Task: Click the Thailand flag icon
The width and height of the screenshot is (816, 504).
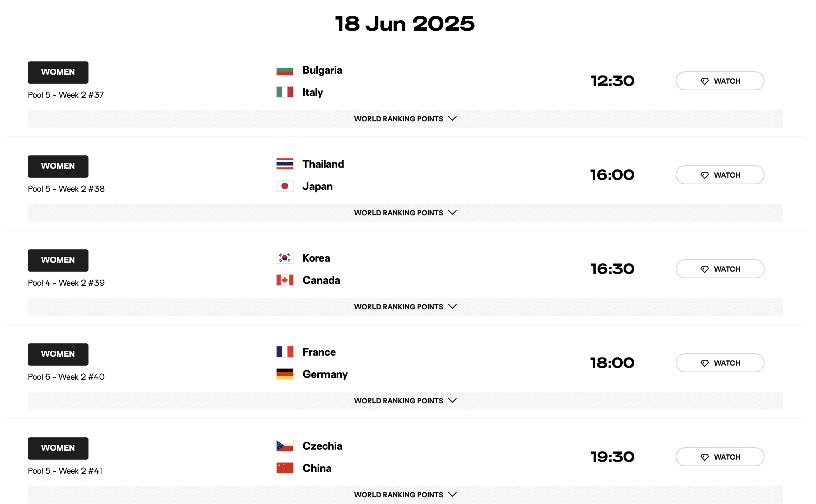Action: pos(284,164)
